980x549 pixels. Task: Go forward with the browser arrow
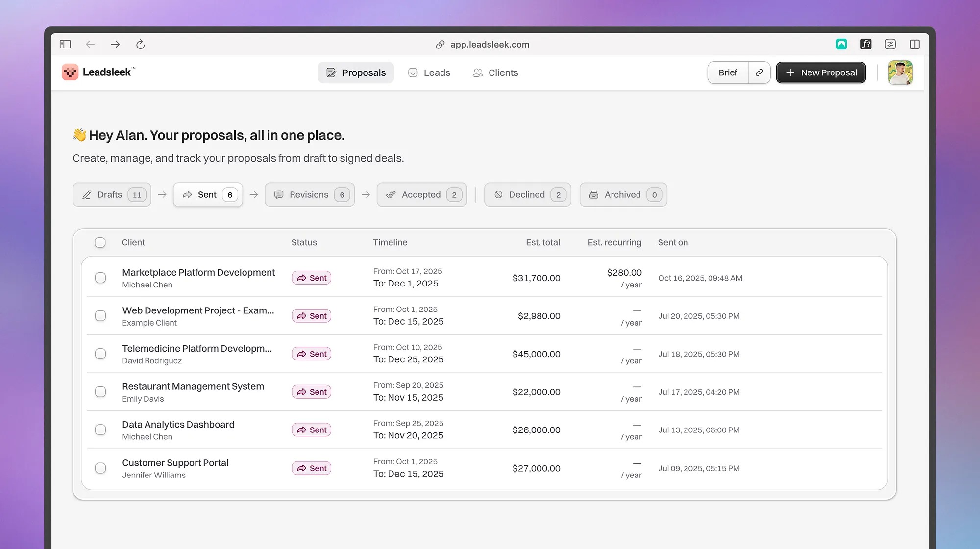click(x=115, y=44)
